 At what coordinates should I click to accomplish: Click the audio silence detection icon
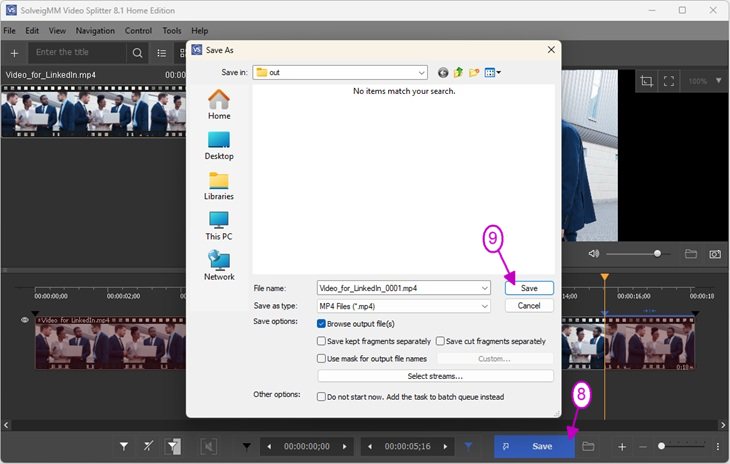point(209,447)
